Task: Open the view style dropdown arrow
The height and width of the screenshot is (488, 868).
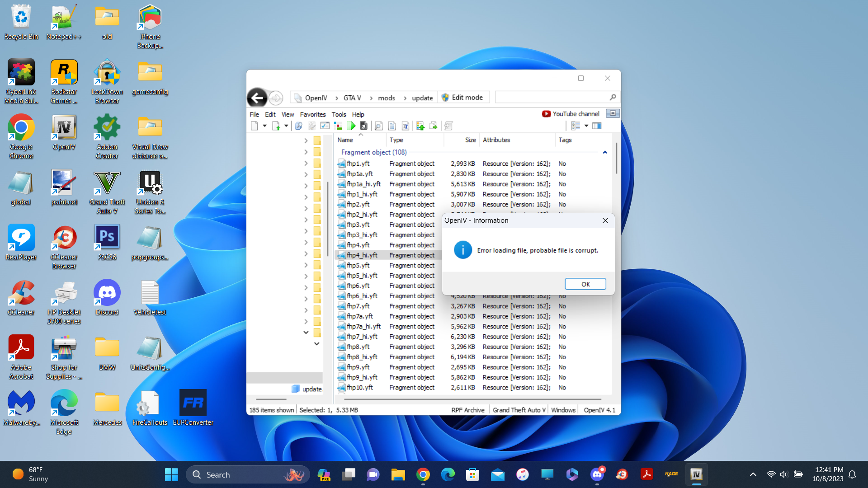Action: [586, 126]
